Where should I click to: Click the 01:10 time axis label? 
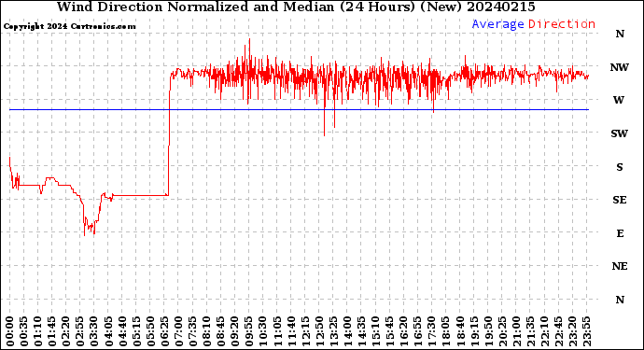37,331
